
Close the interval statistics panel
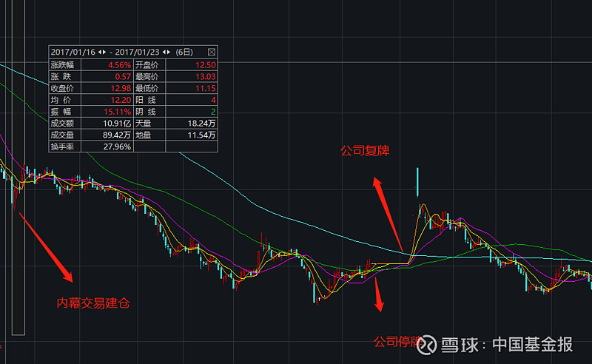[x=212, y=53]
